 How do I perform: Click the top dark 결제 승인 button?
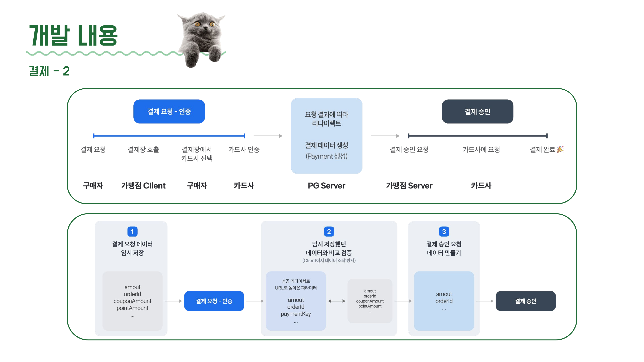pyautogui.click(x=477, y=111)
